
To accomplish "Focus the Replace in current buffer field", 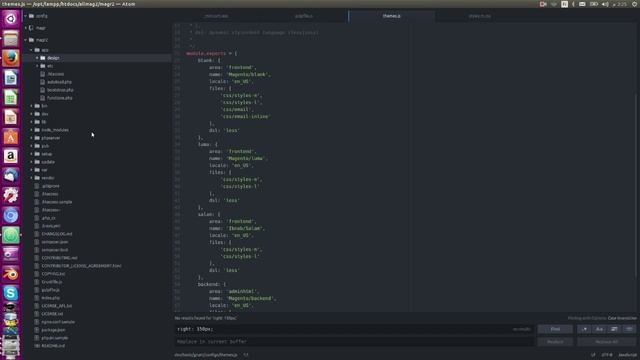I will point(354,342).
